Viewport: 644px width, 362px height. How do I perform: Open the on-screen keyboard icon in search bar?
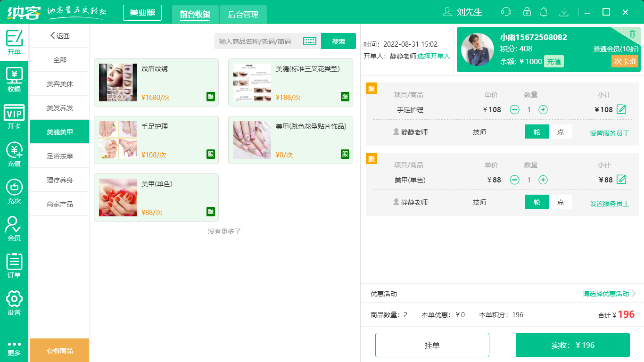coord(310,41)
